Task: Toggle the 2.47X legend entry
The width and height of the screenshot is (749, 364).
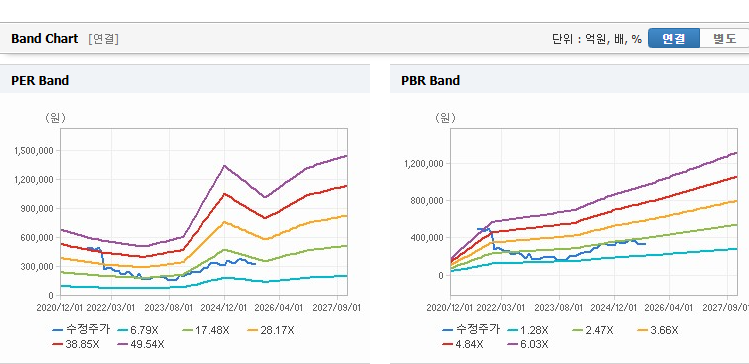Action: (x=593, y=330)
